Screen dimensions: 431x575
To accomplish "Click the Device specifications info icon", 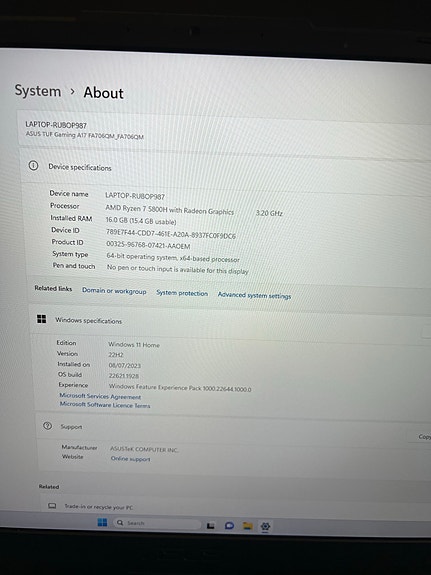I will 33,166.
